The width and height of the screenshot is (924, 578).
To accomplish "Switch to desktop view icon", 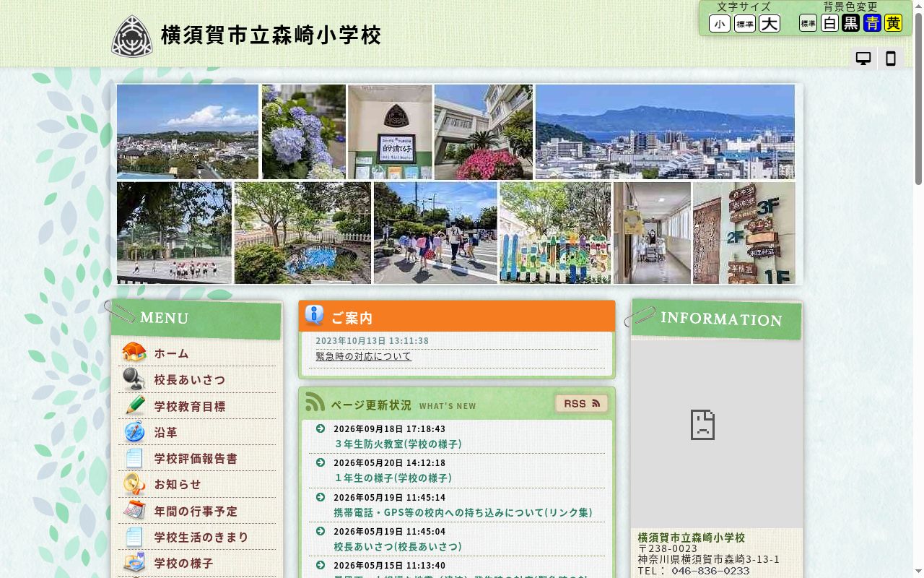I will click(x=863, y=59).
